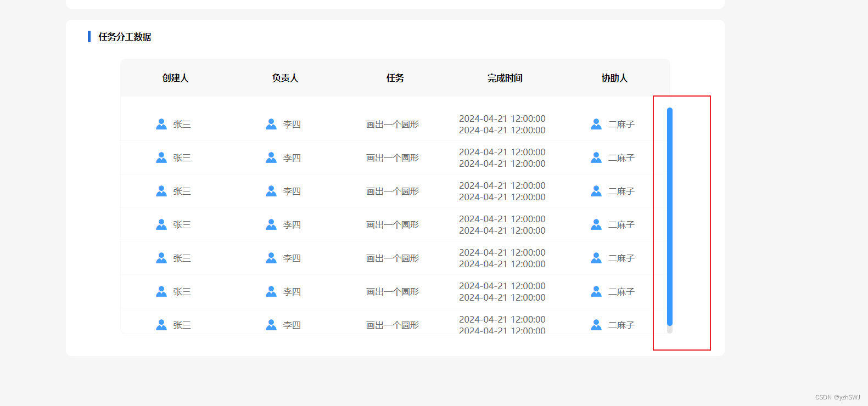Click 李四 name text in second row

292,158
